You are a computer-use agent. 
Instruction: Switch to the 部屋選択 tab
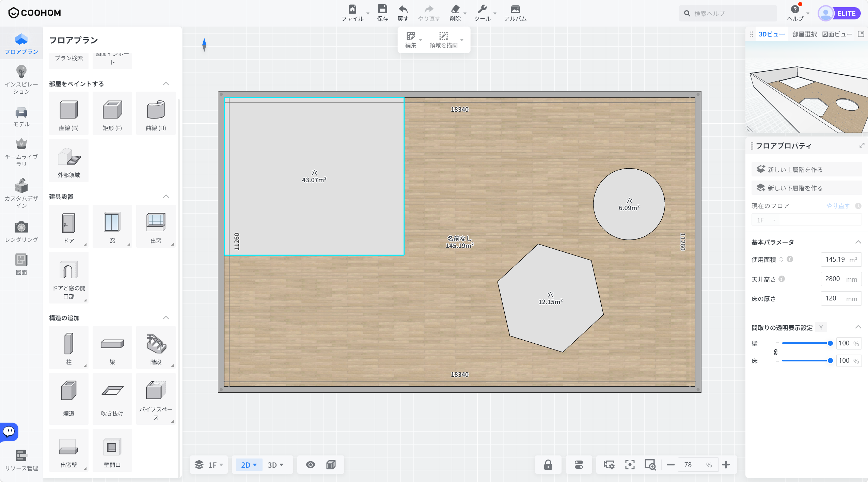(x=804, y=34)
